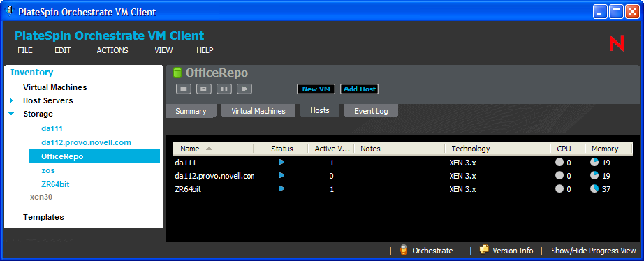Select the Hosts tab
Image resolution: width=644 pixels, height=261 pixels.
coord(319,110)
